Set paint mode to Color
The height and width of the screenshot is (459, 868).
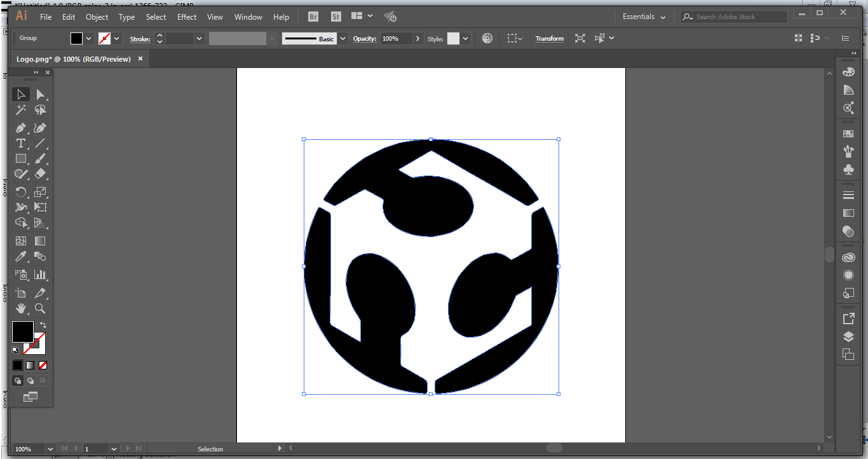[x=17, y=366]
